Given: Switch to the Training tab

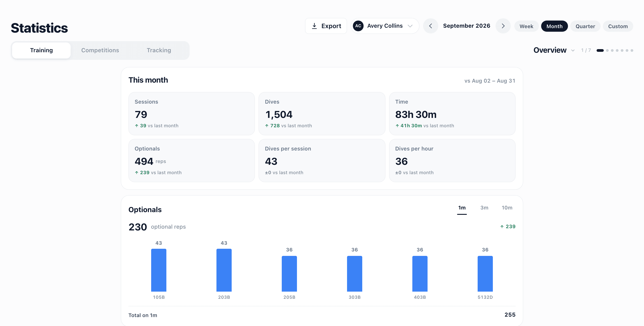Looking at the screenshot, I should pyautogui.click(x=41, y=50).
